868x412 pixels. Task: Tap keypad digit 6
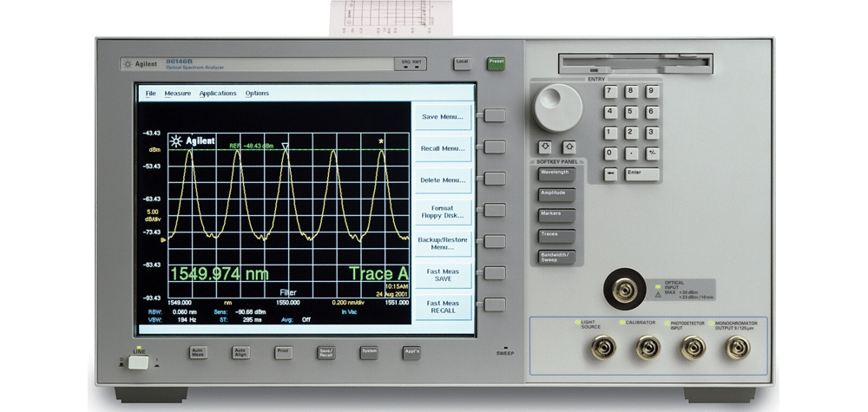[652, 112]
